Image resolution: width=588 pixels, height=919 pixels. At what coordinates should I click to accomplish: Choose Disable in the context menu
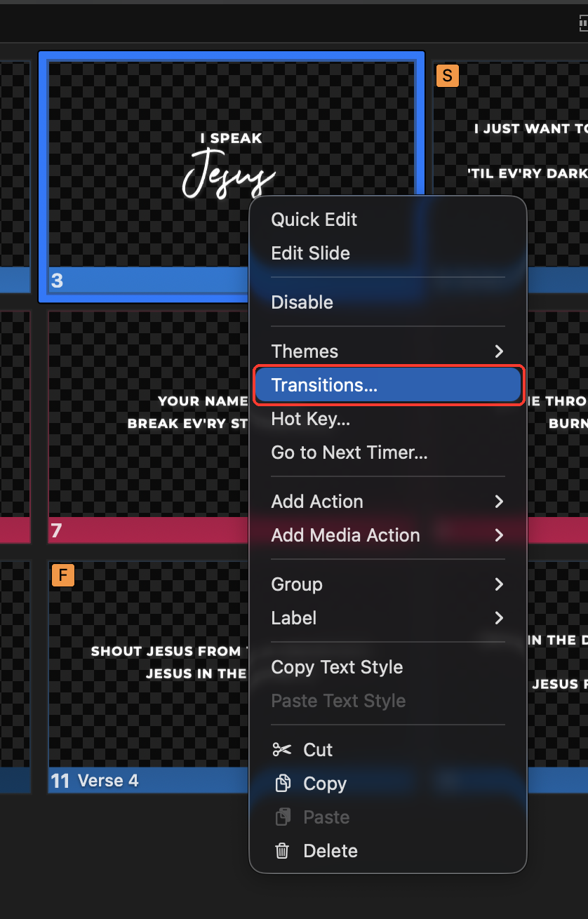coord(388,302)
